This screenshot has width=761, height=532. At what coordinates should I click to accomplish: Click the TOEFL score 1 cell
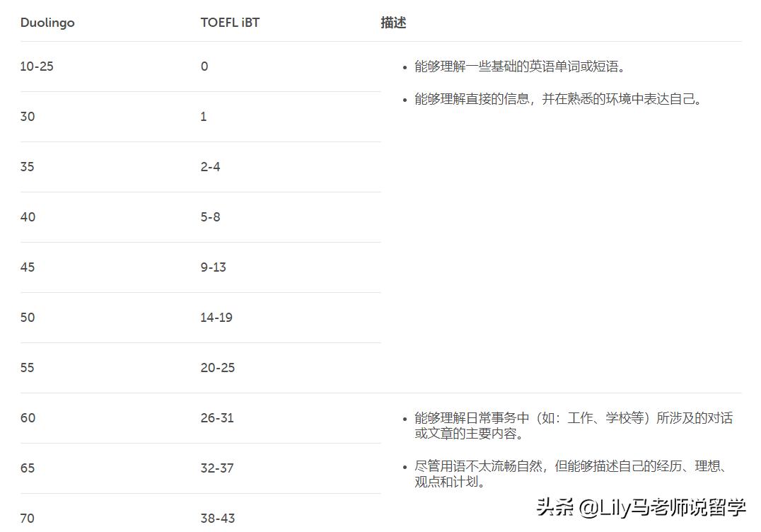203,117
